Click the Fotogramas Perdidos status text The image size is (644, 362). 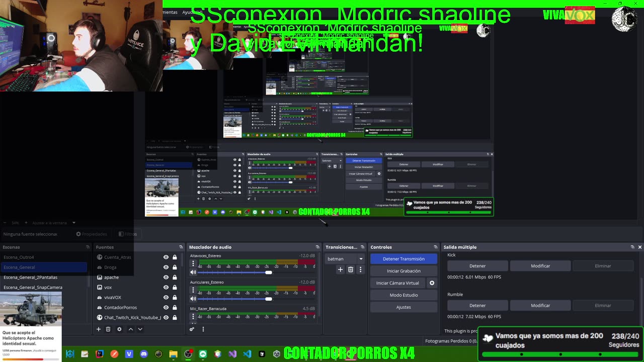[451, 341]
